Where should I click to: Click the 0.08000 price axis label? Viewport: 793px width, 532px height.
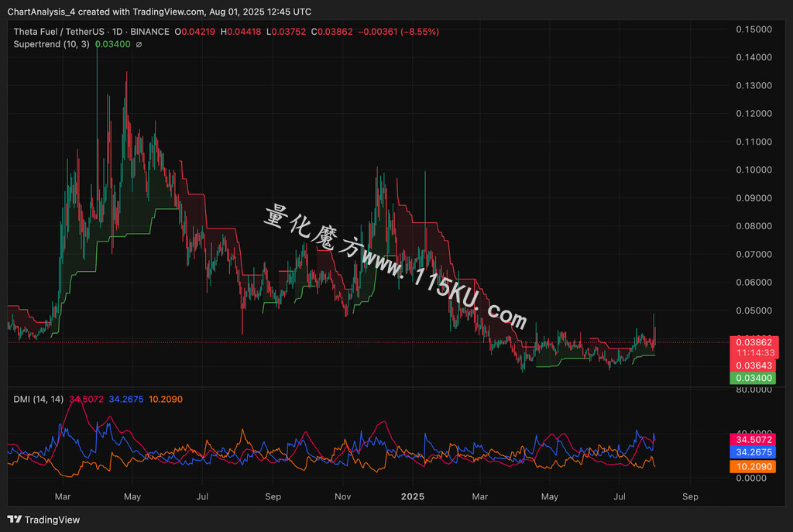[x=754, y=226]
